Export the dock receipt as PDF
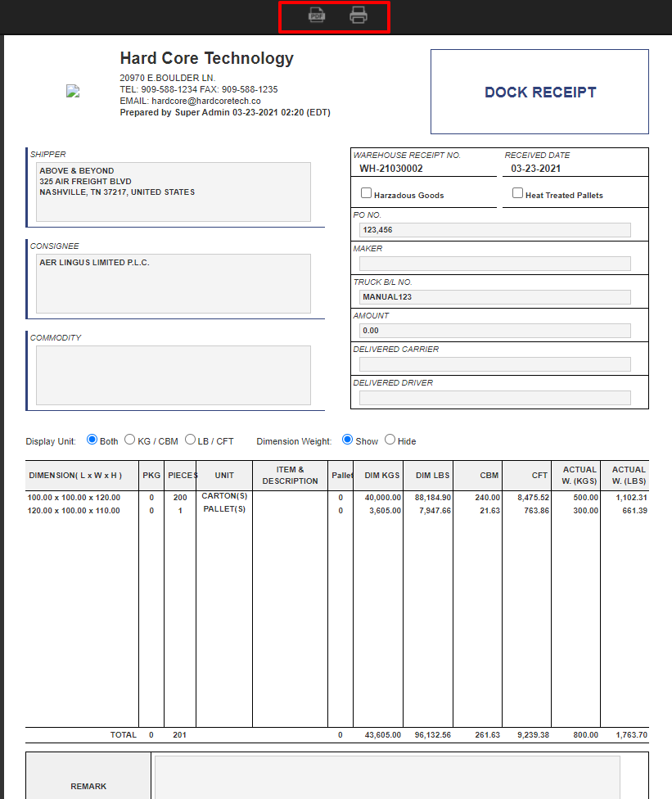672x799 pixels. (316, 15)
